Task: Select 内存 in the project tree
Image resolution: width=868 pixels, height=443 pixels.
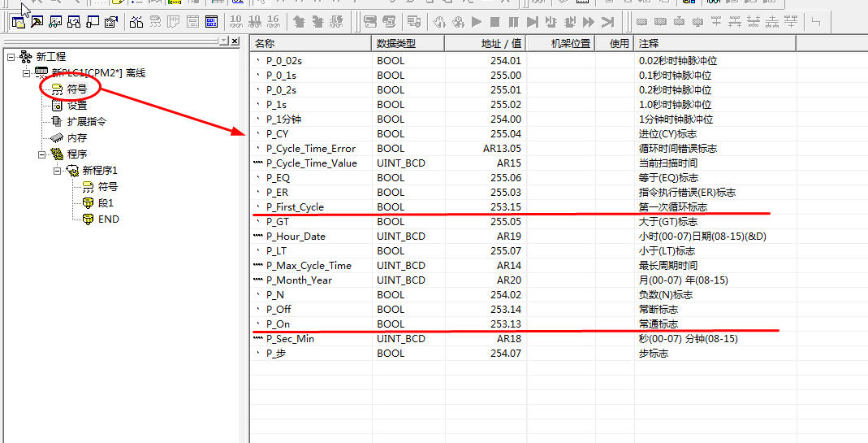Action: [76, 138]
